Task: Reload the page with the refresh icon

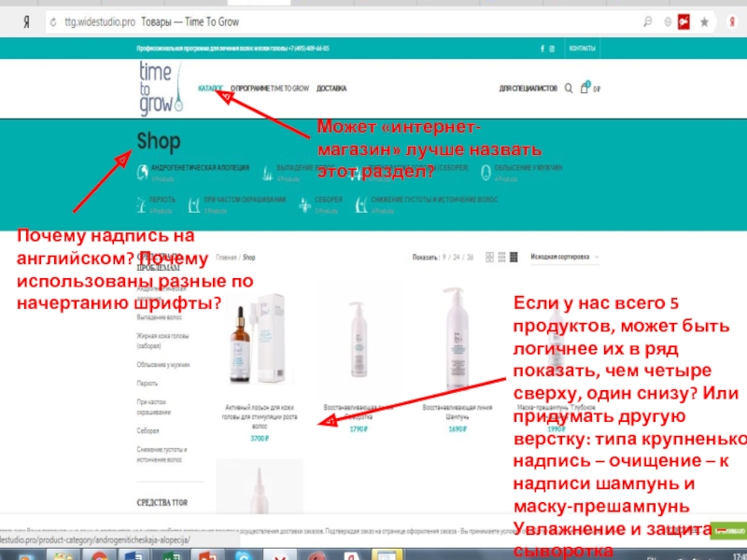Action: [53, 22]
